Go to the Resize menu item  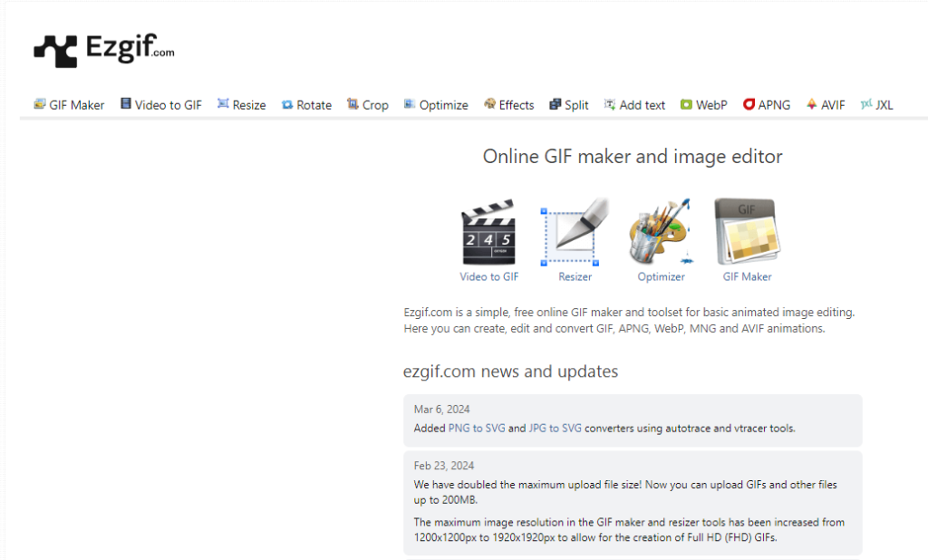[x=242, y=105]
